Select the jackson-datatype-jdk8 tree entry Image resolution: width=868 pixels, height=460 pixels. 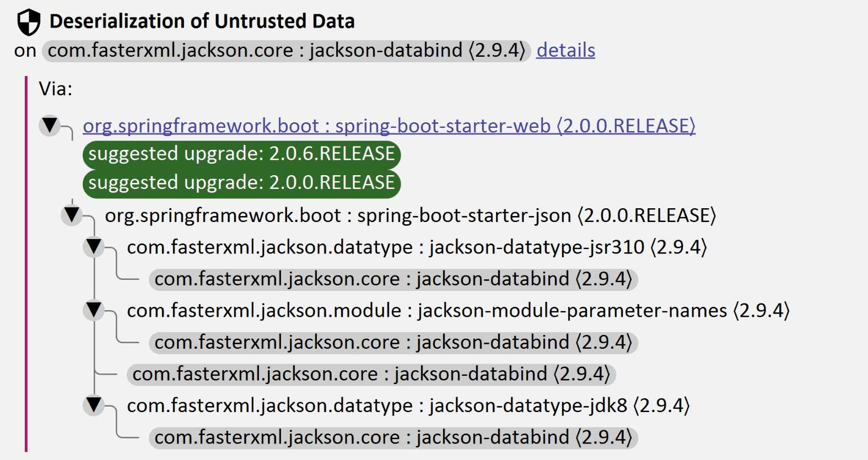408,406
